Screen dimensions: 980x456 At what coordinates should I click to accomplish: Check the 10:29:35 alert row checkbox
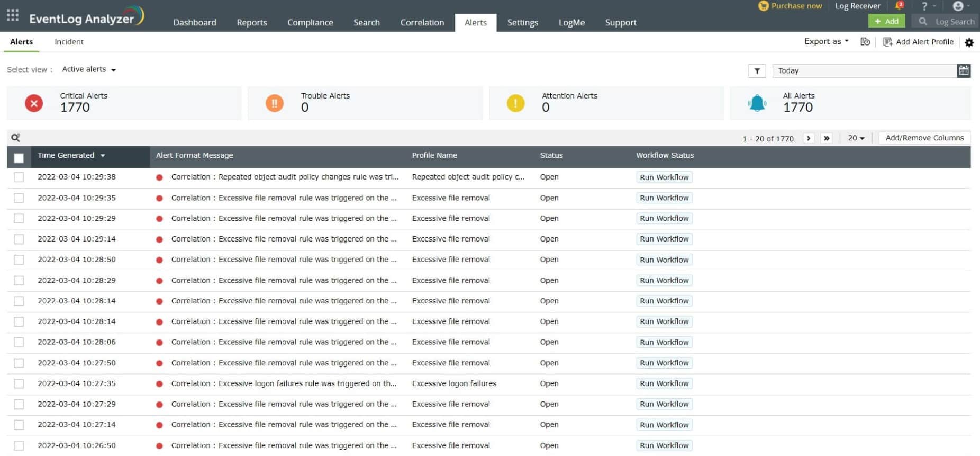coord(19,198)
